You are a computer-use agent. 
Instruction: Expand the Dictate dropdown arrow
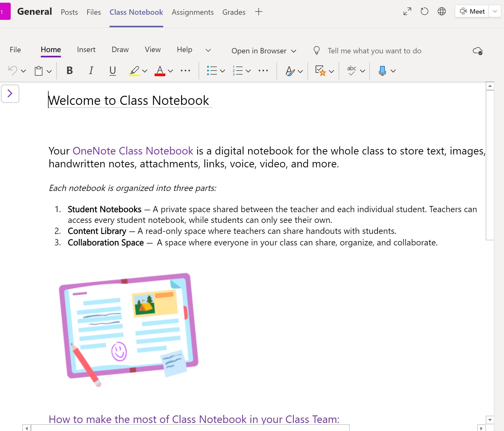pyautogui.click(x=393, y=71)
